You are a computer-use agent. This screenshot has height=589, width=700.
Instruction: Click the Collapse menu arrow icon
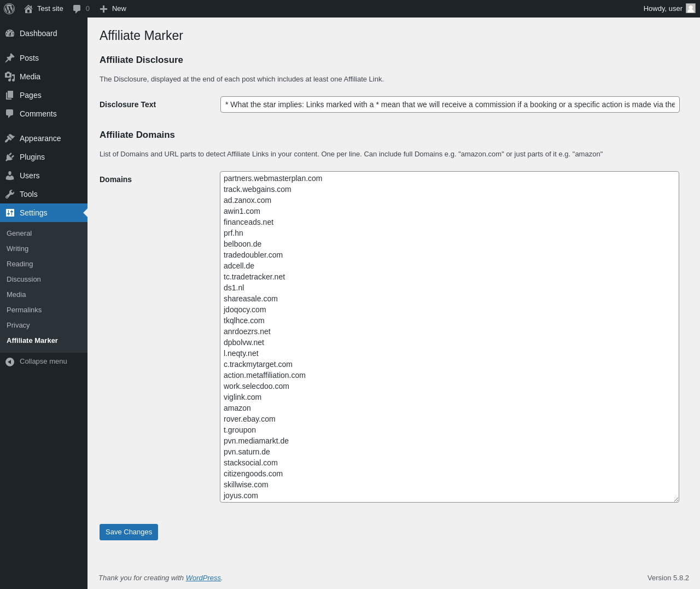(x=10, y=361)
